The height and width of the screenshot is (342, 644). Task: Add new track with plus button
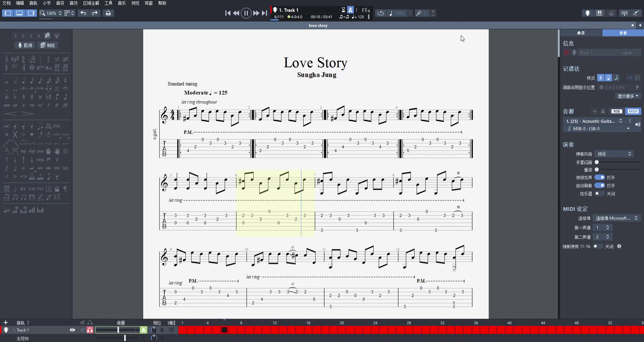tap(5, 323)
